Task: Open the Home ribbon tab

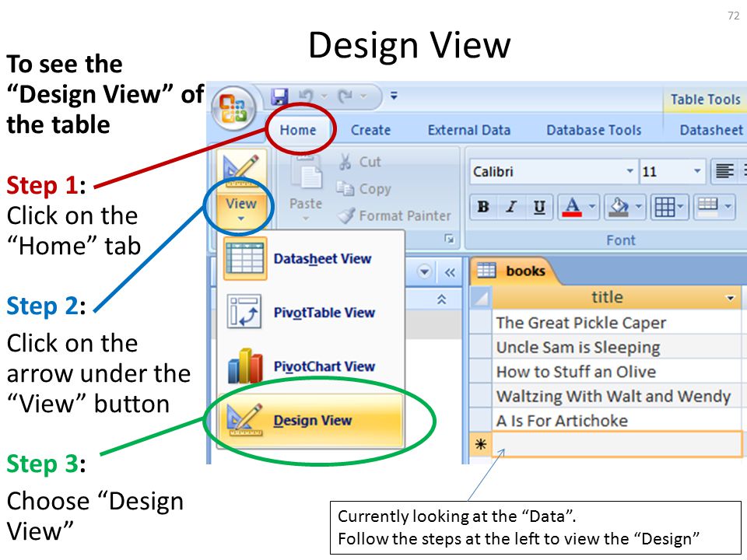Action: pos(298,130)
